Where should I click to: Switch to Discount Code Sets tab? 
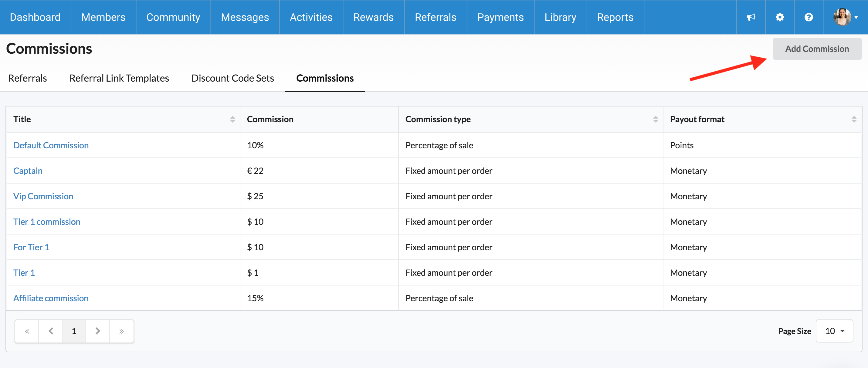[232, 78]
